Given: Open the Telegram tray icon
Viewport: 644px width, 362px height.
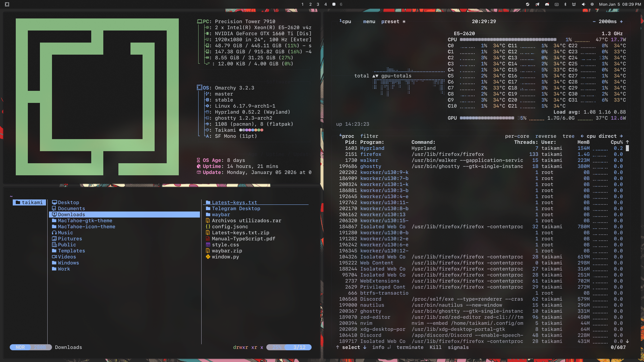Looking at the screenshot, I should click(537, 4).
